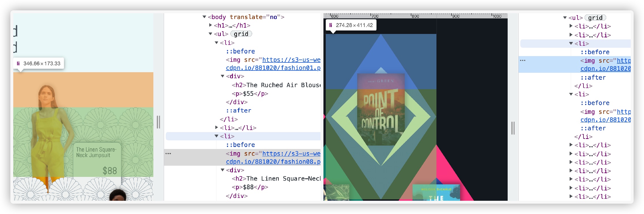Viewport: 644px width, 214px height.
Task: Collapse the div holding The Ruched Air Blouse heading
Action: click(x=223, y=76)
